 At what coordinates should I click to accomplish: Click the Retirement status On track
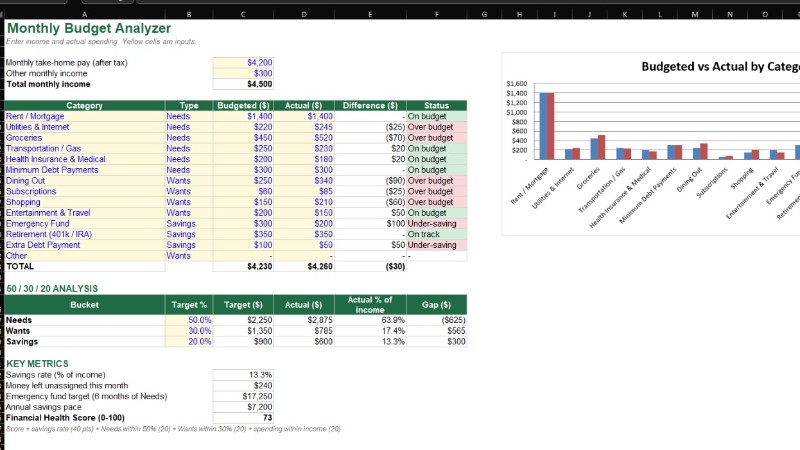coord(436,234)
